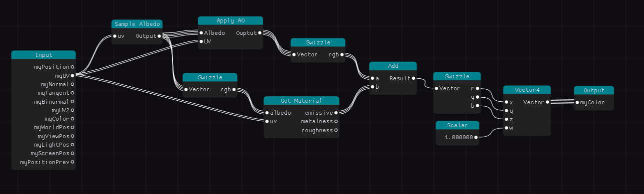The height and width of the screenshot is (194, 644).
Task: Click the UV input pin on Apply AO
Action: [x=201, y=41]
